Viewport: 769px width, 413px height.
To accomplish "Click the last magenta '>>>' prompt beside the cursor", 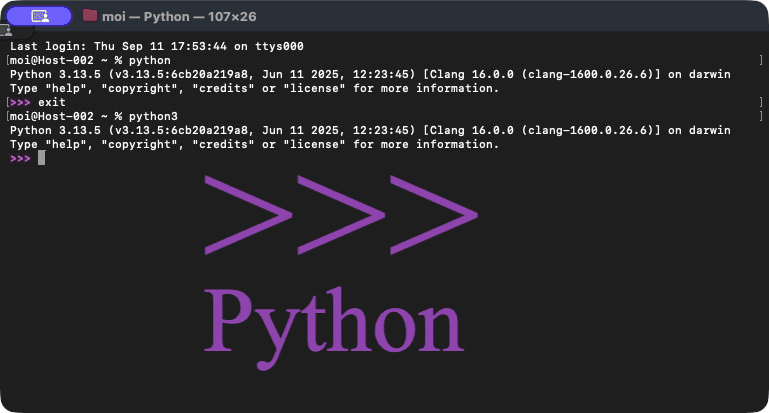I will (x=20, y=158).
